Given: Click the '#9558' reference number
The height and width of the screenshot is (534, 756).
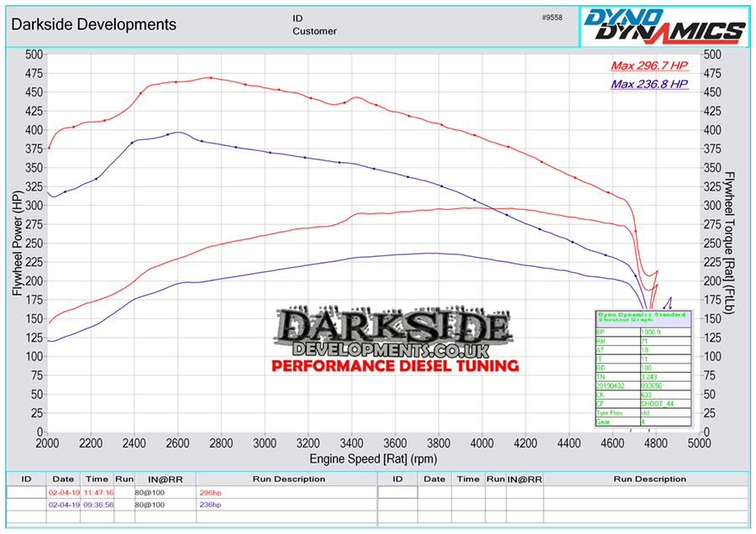Looking at the screenshot, I should tap(552, 18).
